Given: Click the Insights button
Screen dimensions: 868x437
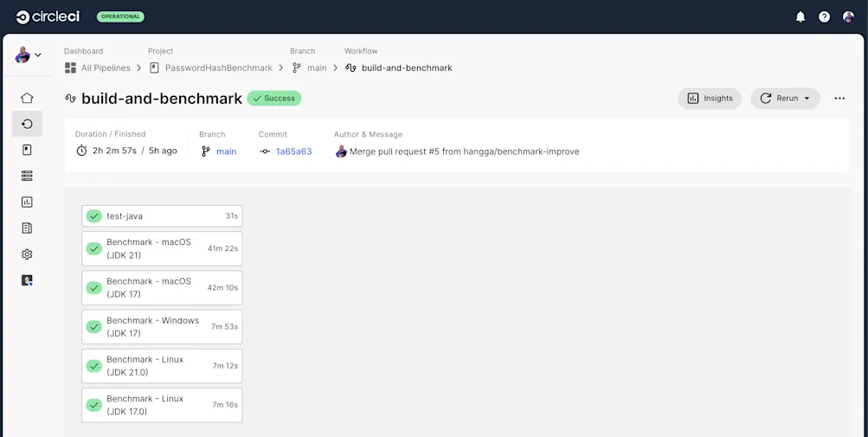Looking at the screenshot, I should [710, 98].
